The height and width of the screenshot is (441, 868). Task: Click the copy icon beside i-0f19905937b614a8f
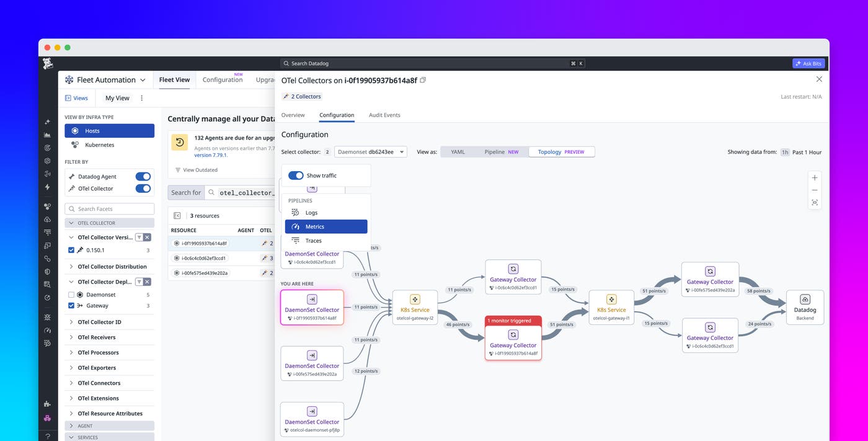coord(423,80)
